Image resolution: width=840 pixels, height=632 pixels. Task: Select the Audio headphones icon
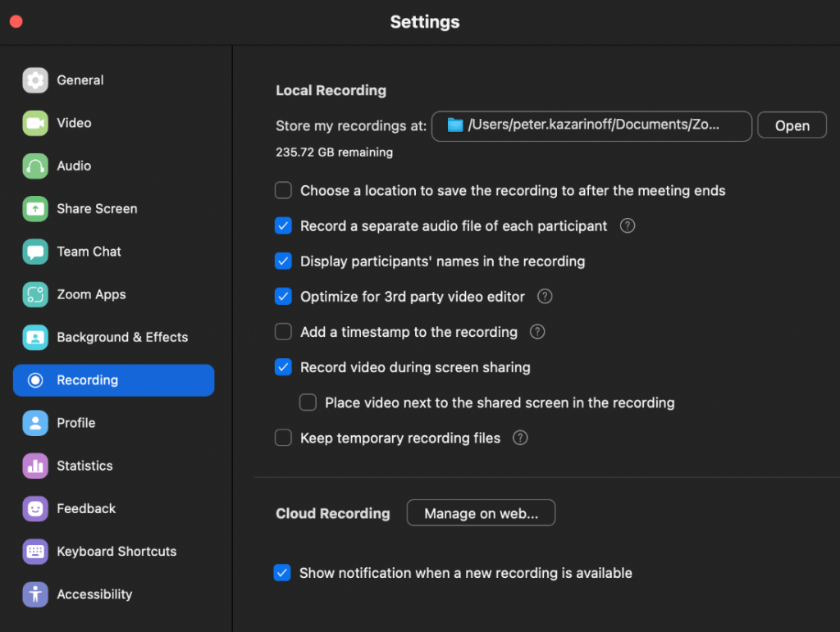pos(35,166)
